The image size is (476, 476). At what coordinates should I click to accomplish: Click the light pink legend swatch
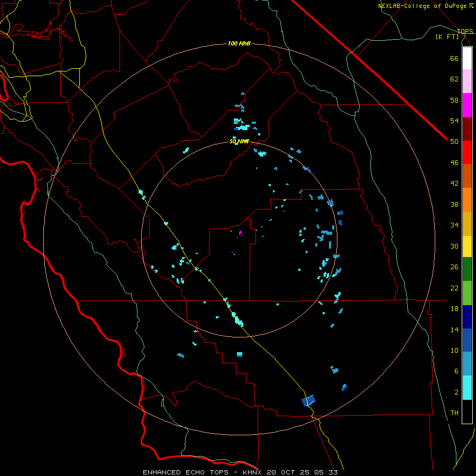pyautogui.click(x=467, y=81)
